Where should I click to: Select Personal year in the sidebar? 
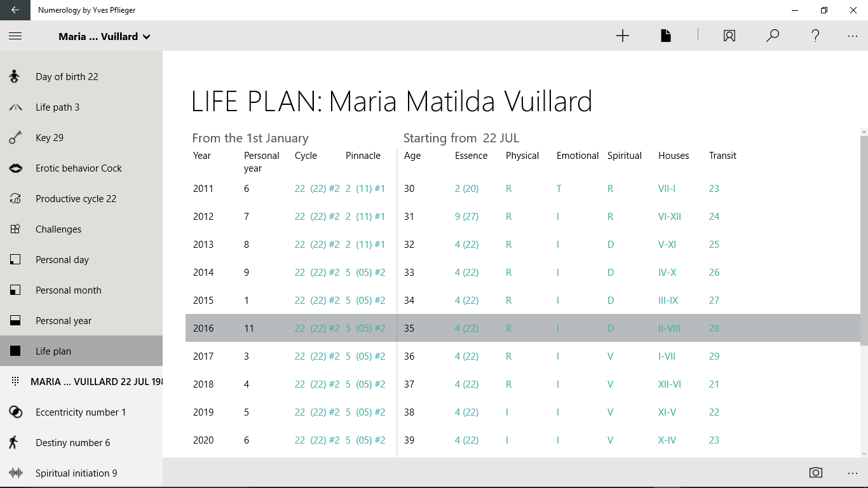pyautogui.click(x=64, y=321)
